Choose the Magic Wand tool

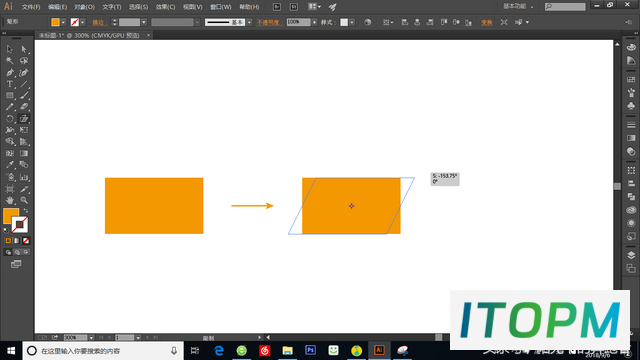10,61
